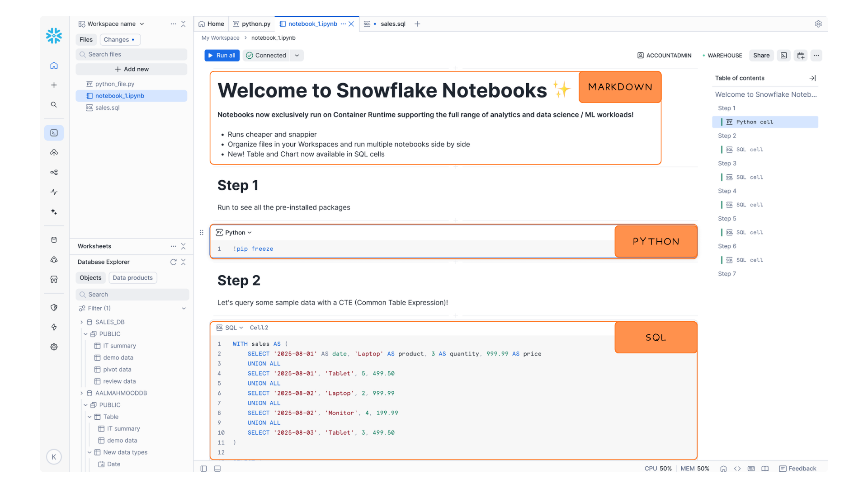Switch to the python.py tab
Image resolution: width=868 pixels, height=488 pixels.
coord(252,24)
